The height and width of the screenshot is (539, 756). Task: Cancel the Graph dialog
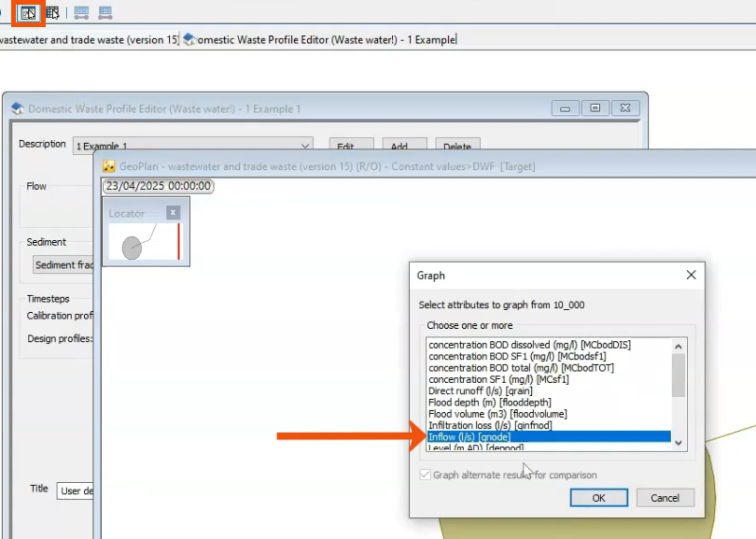665,497
